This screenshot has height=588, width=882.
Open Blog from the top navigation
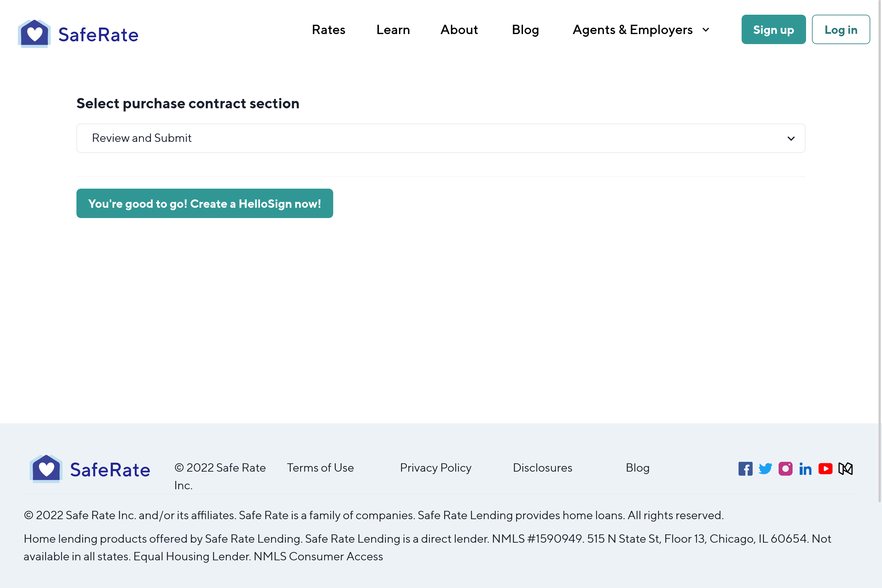[x=525, y=30]
